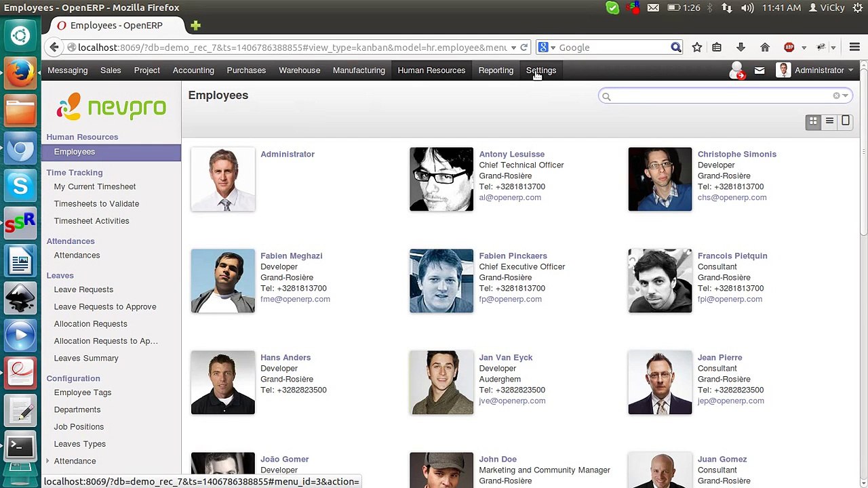The width and height of the screenshot is (868, 488).
Task: Open system power cog menu
Action: [x=857, y=8]
